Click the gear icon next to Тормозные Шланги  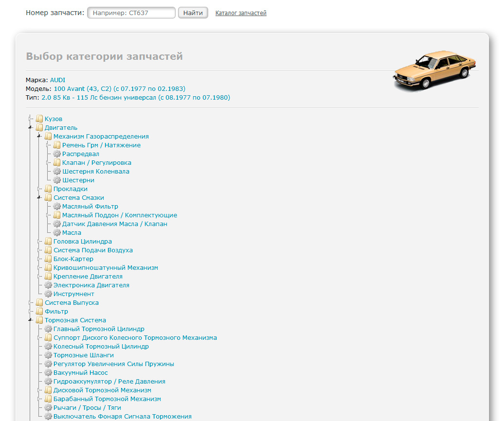point(48,355)
